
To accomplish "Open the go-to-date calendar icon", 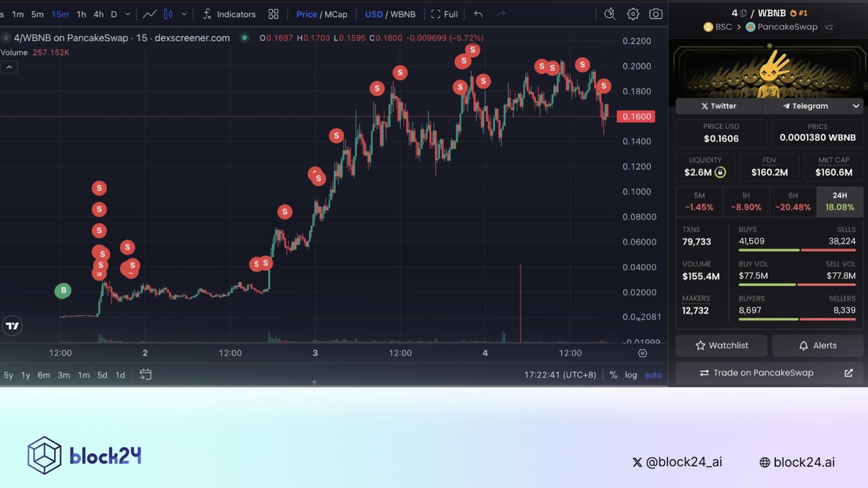I will click(145, 375).
